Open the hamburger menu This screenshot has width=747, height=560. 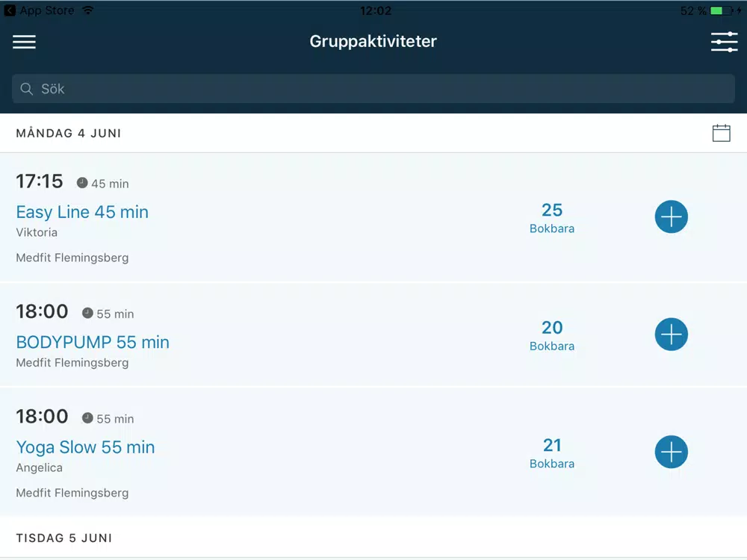click(25, 42)
